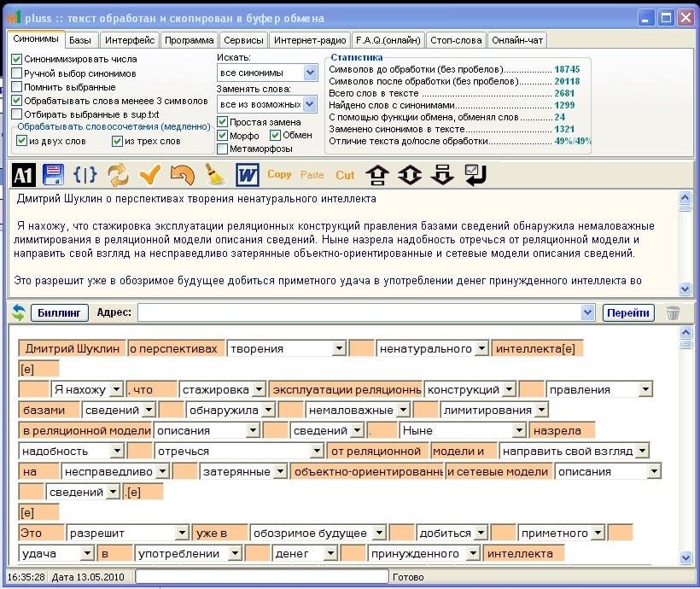Toggle the Синонимизировать числа checkbox
The image size is (700, 589).
pos(17,60)
